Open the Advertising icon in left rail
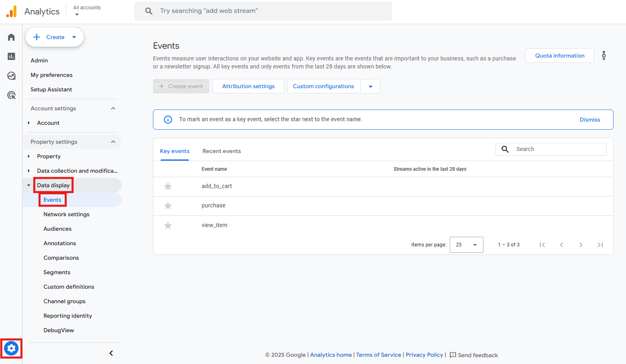 click(x=11, y=95)
